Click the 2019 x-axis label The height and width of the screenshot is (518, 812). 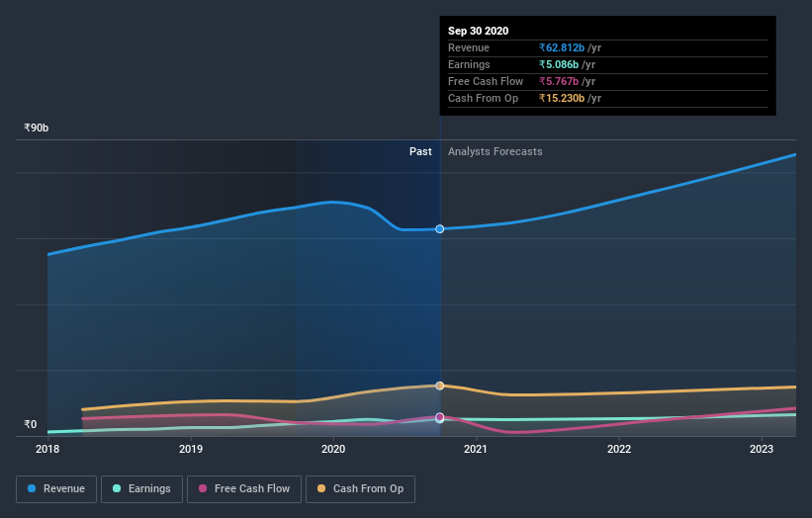[x=191, y=449]
